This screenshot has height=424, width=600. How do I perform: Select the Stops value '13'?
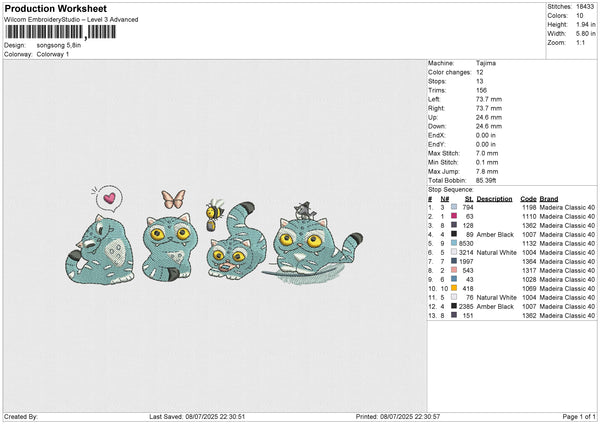point(479,81)
